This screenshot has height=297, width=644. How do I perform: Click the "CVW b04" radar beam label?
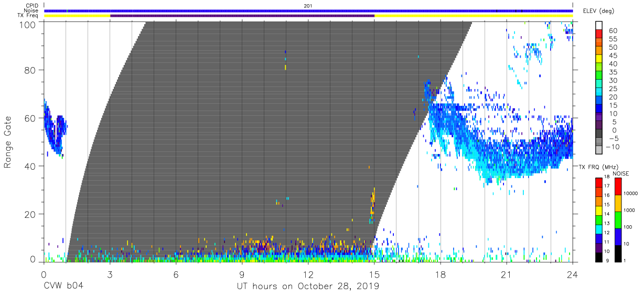click(x=64, y=287)
